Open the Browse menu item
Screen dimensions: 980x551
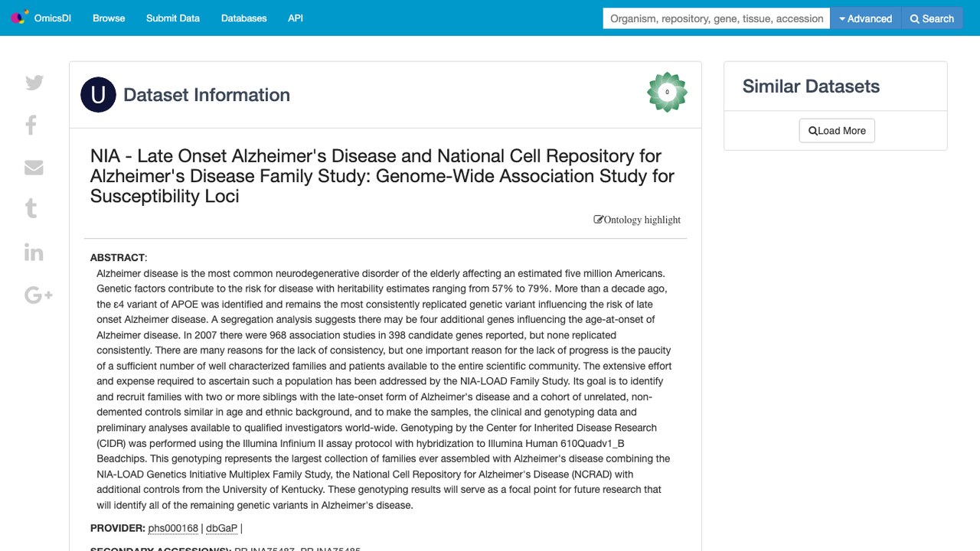coord(109,18)
